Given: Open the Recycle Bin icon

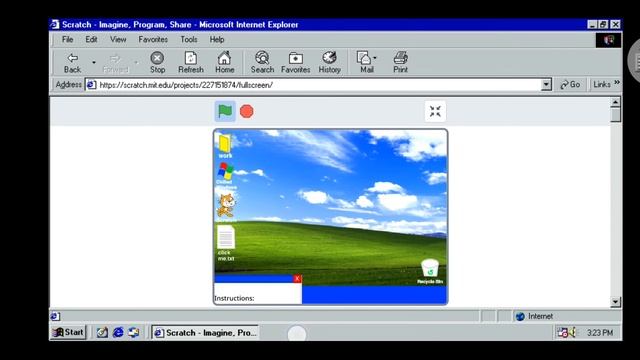Looking at the screenshot, I should tap(430, 271).
